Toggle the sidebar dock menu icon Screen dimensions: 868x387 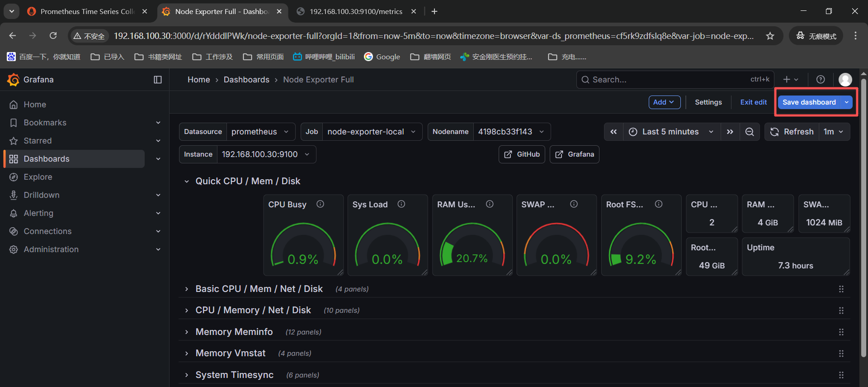pos(158,80)
